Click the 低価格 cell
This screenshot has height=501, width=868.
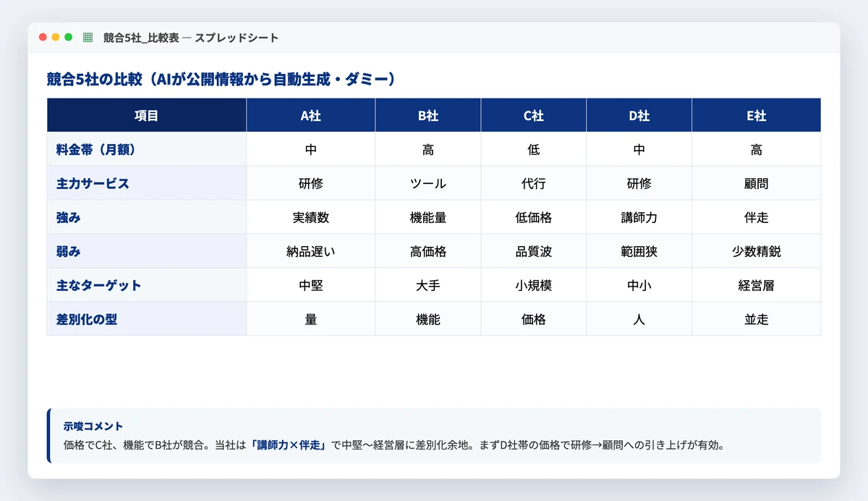tap(534, 217)
